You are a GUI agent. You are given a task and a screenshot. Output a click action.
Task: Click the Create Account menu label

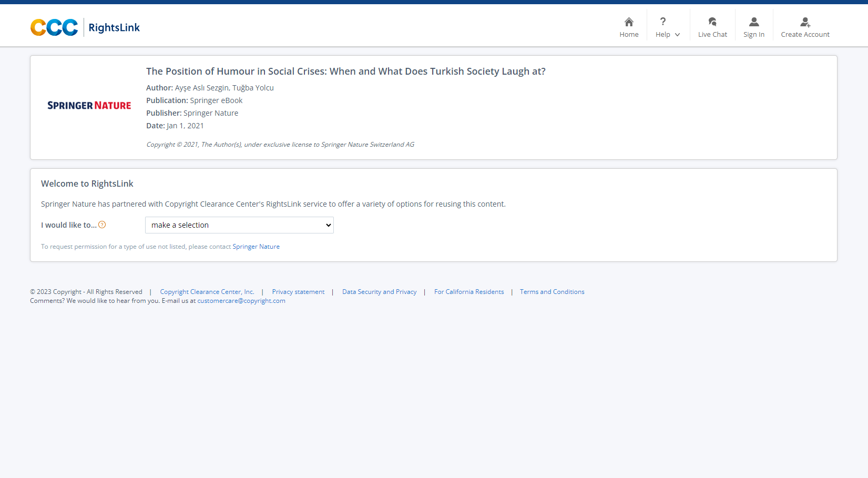[805, 35]
